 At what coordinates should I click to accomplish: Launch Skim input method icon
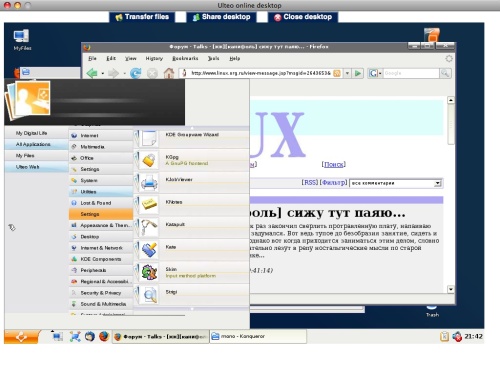coord(149,272)
